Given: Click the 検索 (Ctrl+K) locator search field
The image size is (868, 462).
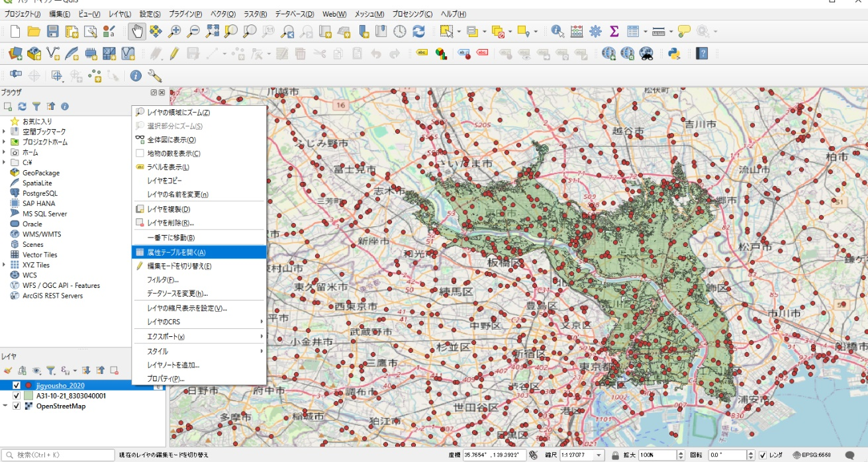Looking at the screenshot, I should point(58,455).
